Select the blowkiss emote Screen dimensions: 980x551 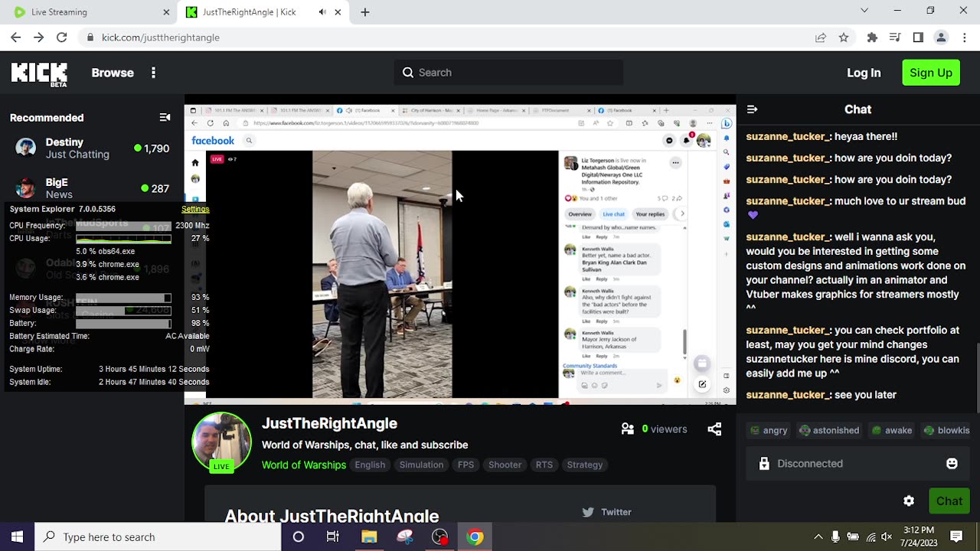click(x=947, y=430)
